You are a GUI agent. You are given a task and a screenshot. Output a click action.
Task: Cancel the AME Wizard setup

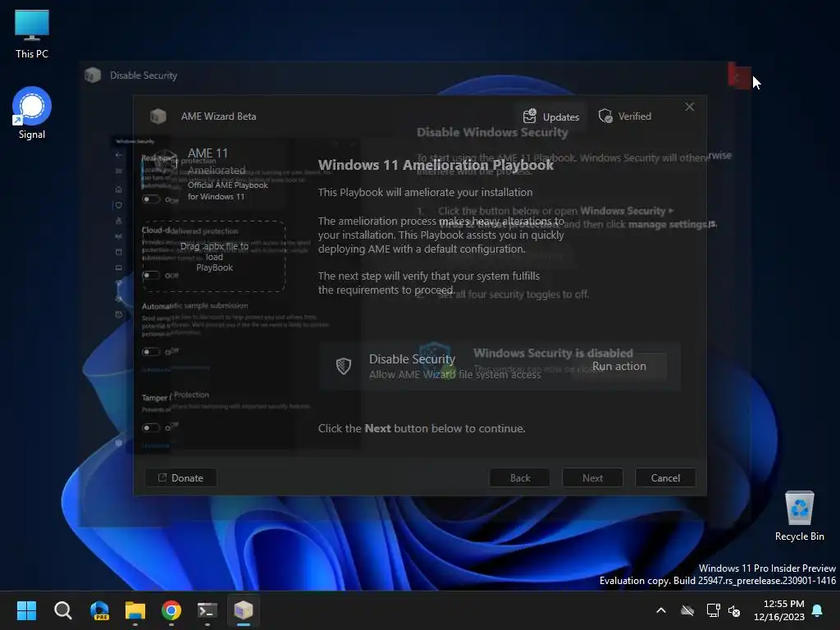(665, 477)
